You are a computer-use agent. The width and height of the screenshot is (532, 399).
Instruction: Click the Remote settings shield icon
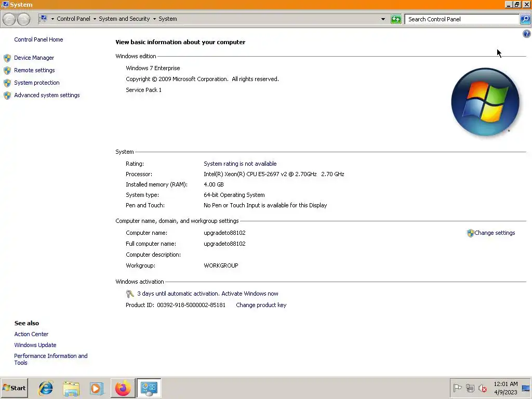(x=7, y=71)
